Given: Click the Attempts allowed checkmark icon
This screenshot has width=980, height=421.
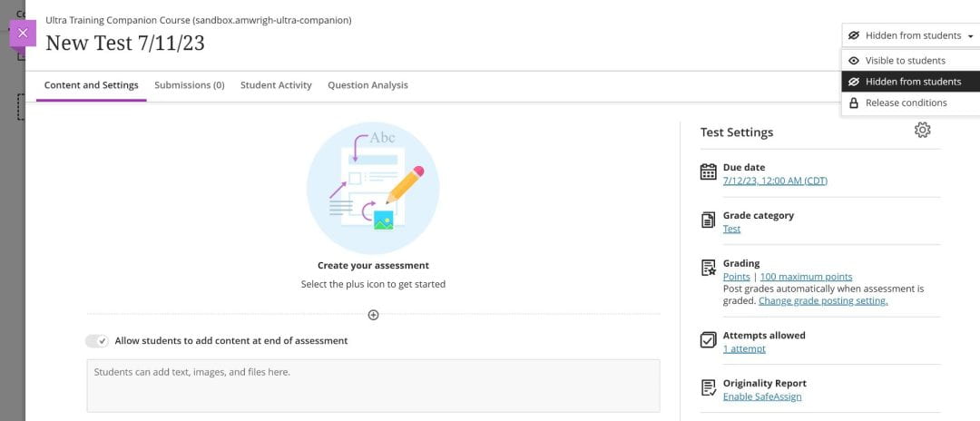Looking at the screenshot, I should (709, 340).
